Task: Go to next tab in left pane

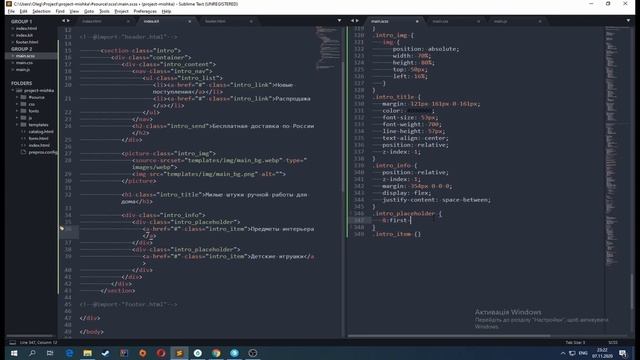Action: pyautogui.click(x=68, y=21)
